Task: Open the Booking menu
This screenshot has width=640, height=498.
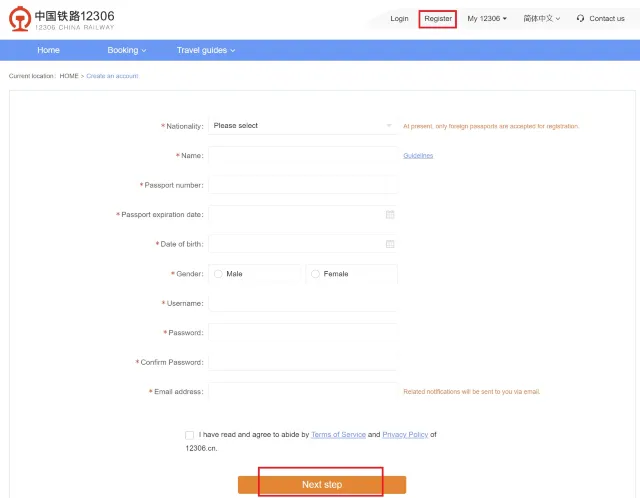Action: (x=127, y=50)
